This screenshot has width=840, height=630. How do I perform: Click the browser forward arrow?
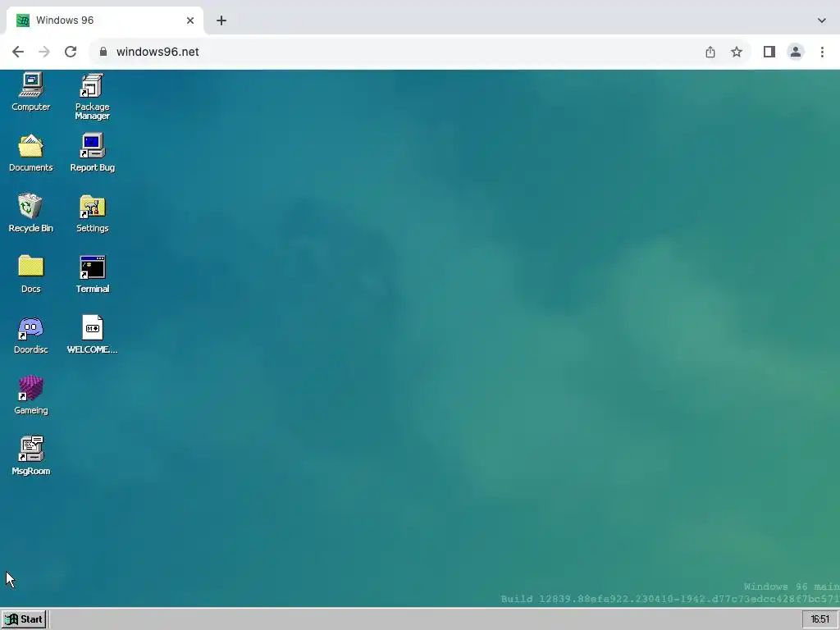click(x=44, y=52)
